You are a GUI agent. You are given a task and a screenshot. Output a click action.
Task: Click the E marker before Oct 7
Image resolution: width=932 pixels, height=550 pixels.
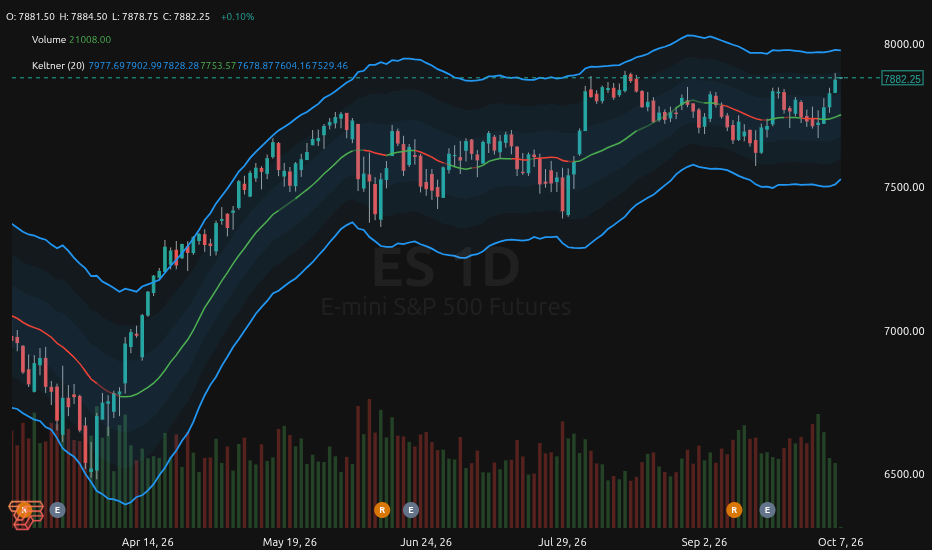tap(767, 510)
